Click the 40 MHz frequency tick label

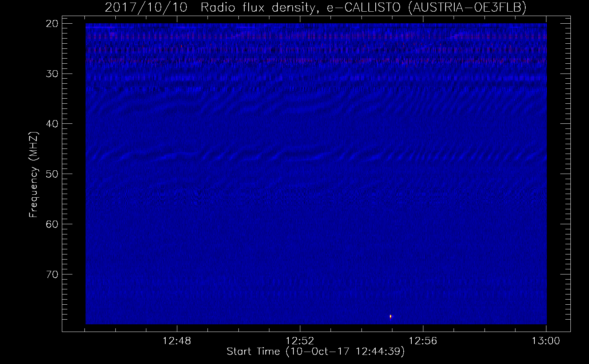52,124
